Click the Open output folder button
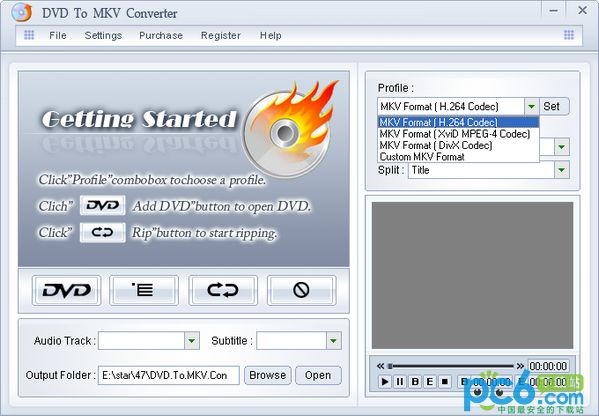 (318, 375)
